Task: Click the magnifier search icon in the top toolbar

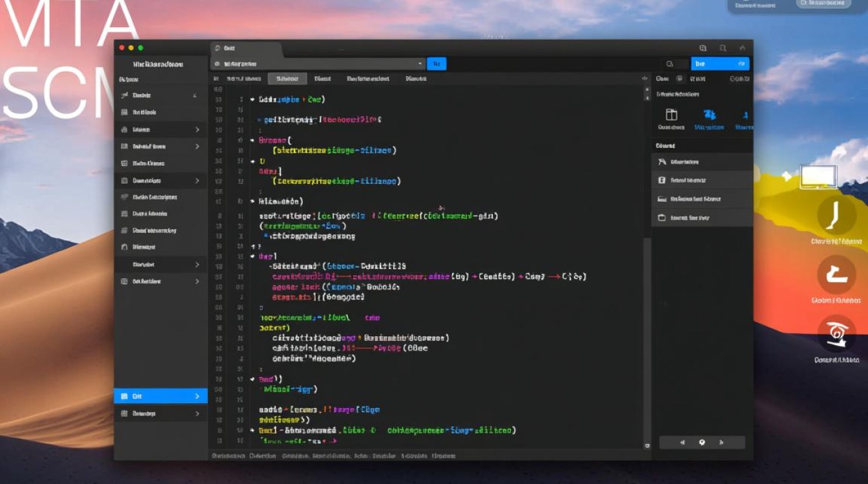Action: coord(669,64)
